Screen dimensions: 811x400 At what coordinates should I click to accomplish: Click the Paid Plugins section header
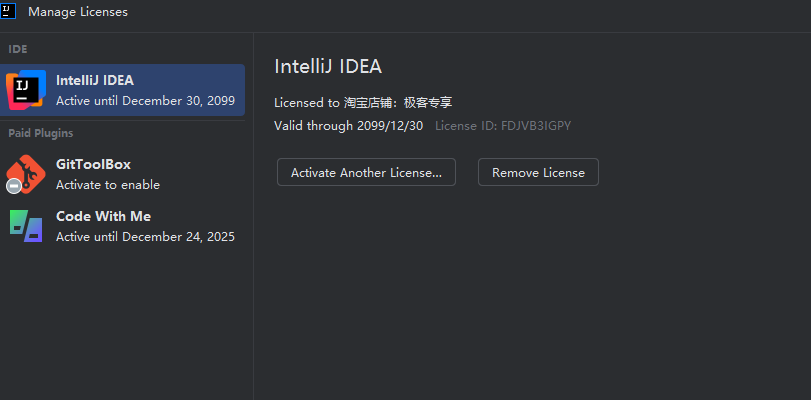click(x=41, y=133)
